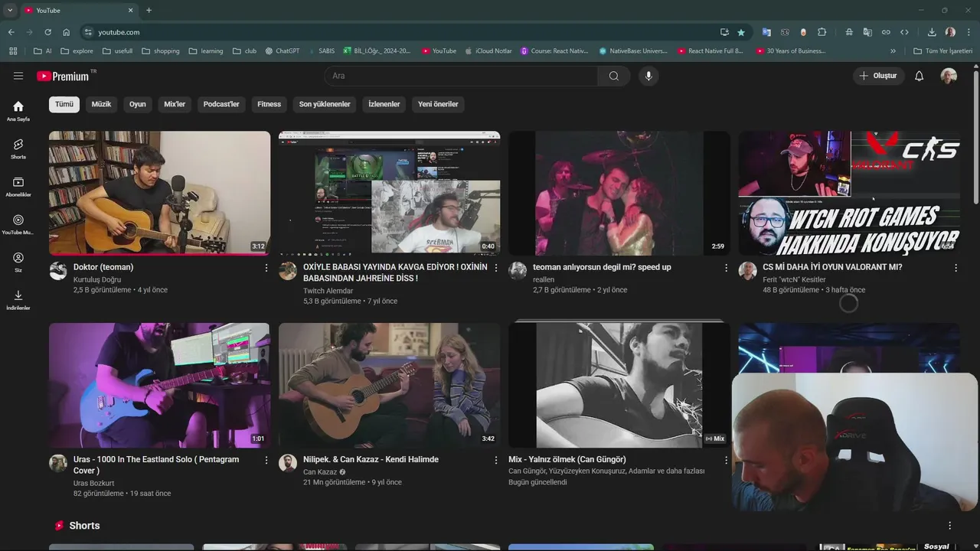Open the Tüm Yer İşaretleri folder

pyautogui.click(x=943, y=51)
